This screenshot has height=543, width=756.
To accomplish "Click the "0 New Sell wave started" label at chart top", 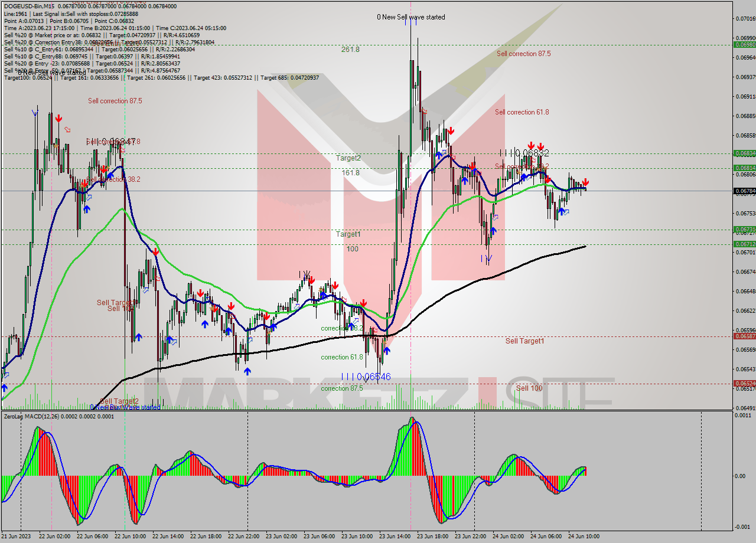I will 411,17.
